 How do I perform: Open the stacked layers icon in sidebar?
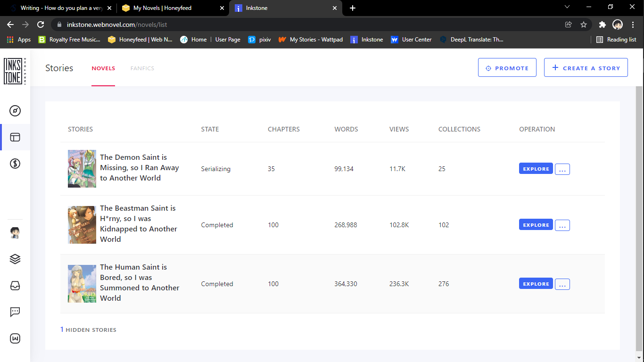tap(15, 259)
